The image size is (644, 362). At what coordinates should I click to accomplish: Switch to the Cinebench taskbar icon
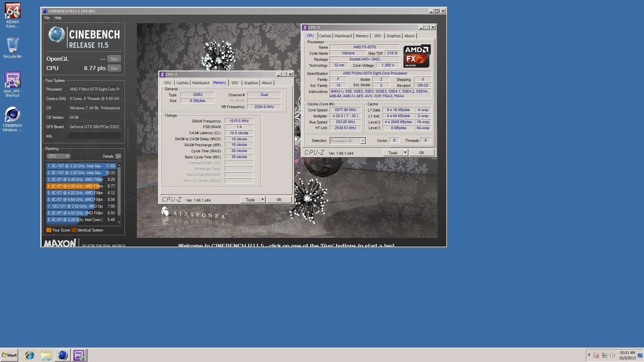(x=62, y=355)
